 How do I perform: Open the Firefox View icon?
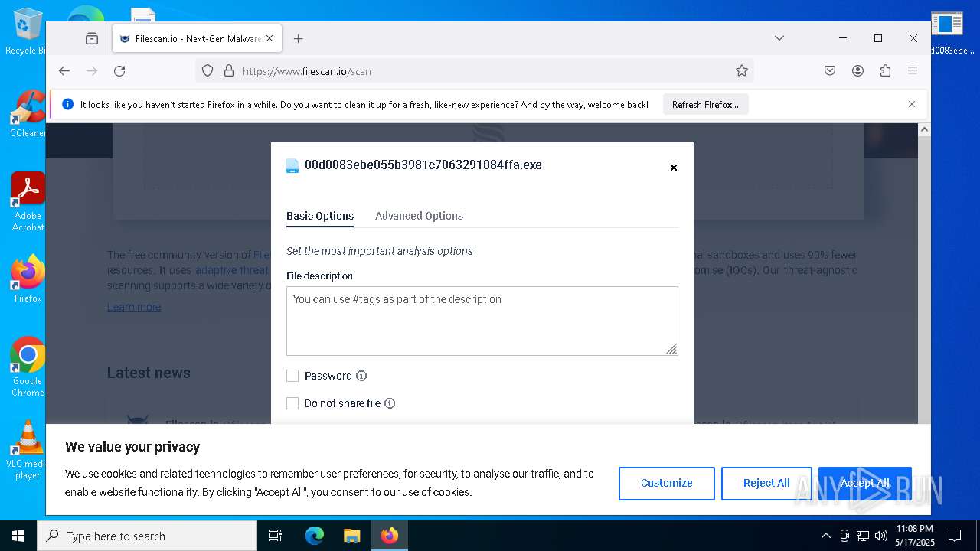(x=92, y=39)
